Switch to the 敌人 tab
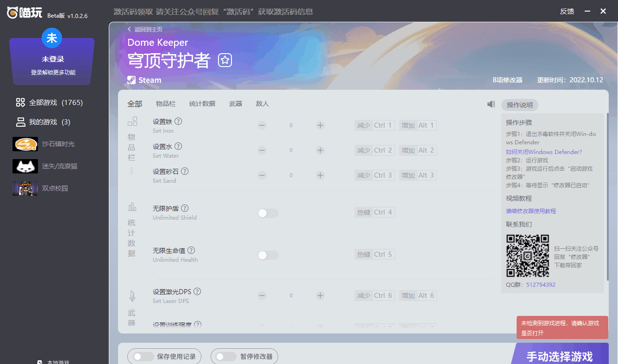618x364 pixels. pyautogui.click(x=262, y=104)
